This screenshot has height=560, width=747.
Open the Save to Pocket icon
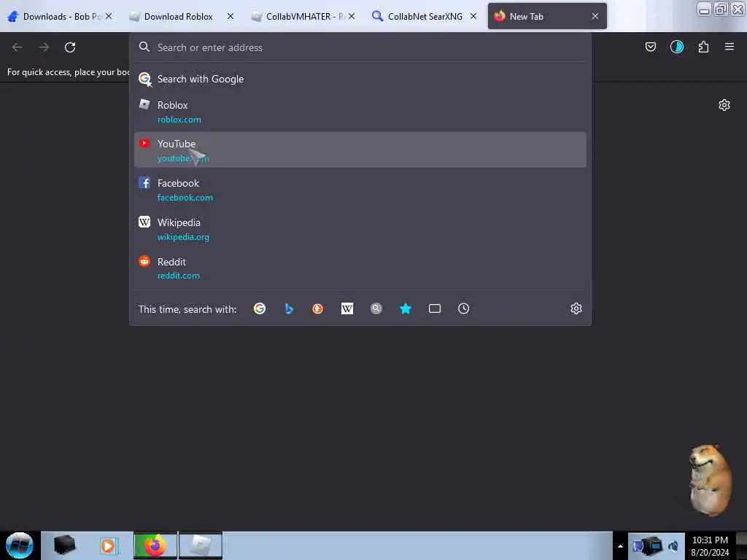coord(650,47)
